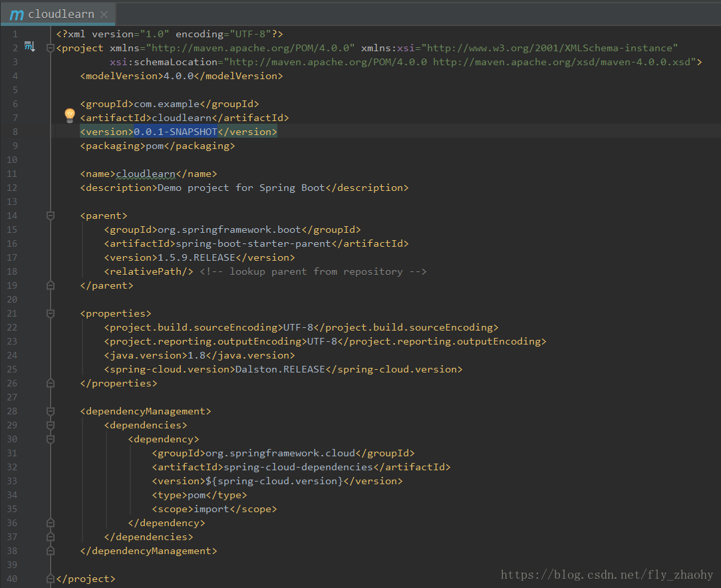Collapse the dependencies fold on line 29
This screenshot has width=721, height=588.
click(x=51, y=425)
